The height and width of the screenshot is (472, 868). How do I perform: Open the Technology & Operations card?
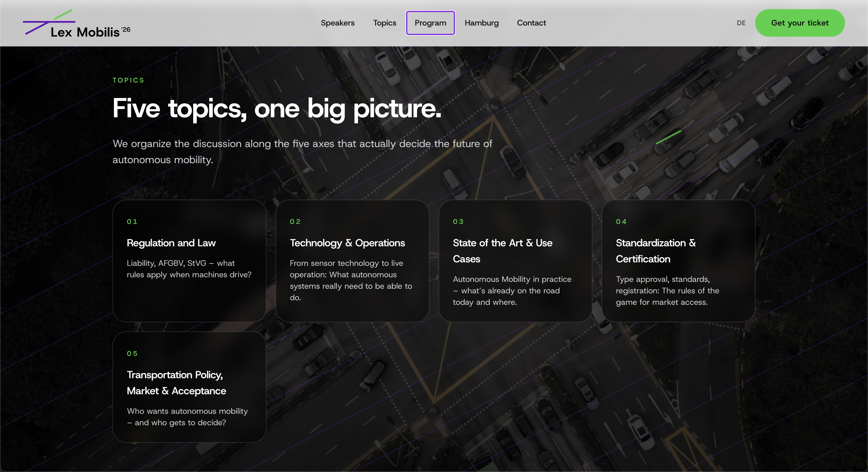[352, 261]
